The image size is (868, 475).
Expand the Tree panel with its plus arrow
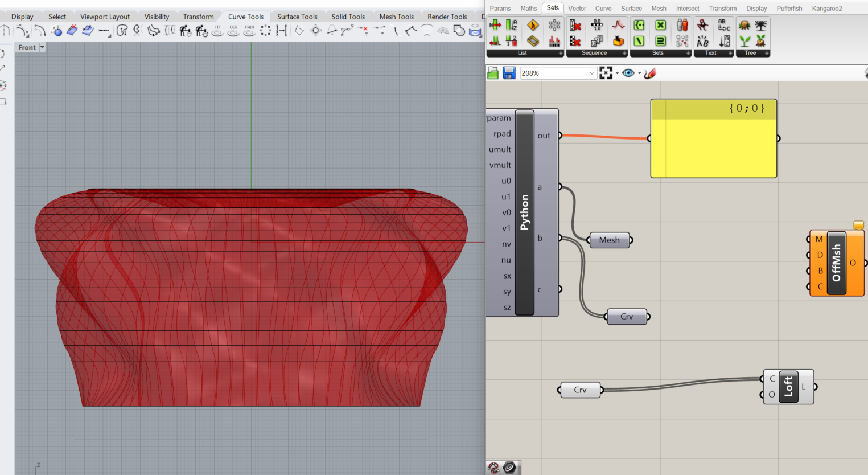[x=767, y=53]
